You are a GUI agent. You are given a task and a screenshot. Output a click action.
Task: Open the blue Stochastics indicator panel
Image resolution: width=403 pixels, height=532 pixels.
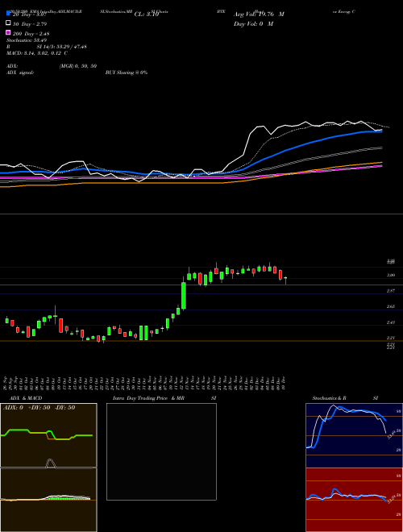(x=354, y=435)
